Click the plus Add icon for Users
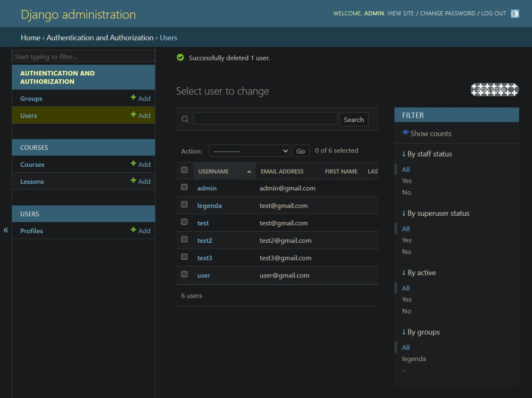Viewport: 532px width, 398px height. [x=134, y=115]
